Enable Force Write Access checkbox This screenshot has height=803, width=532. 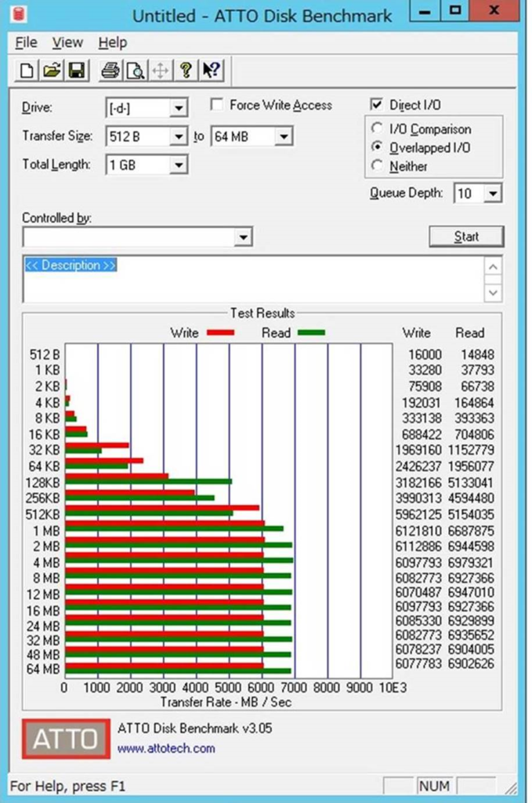(217, 104)
